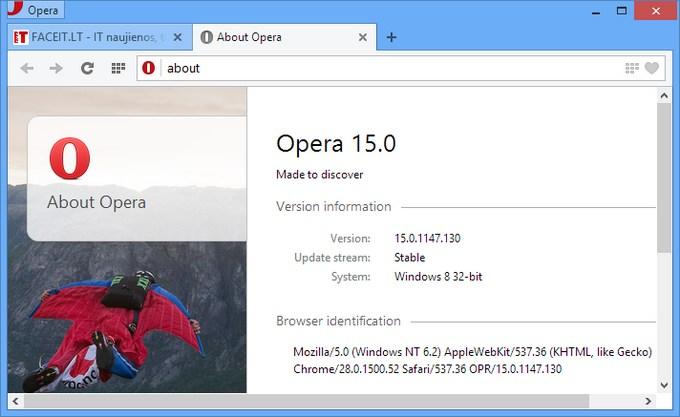Click the 'Browser identification' section heading

tap(339, 321)
